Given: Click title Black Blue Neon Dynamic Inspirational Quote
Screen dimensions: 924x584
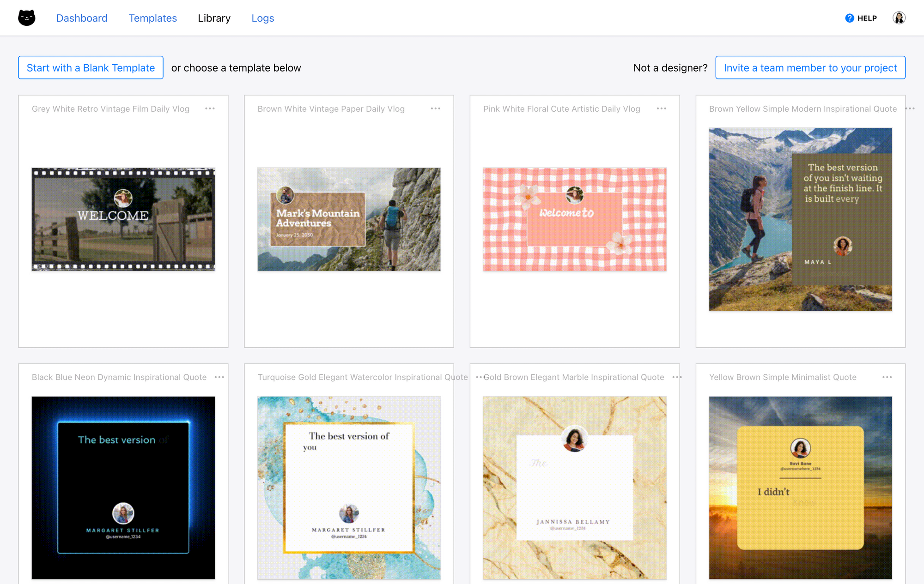Looking at the screenshot, I should click(x=119, y=377).
